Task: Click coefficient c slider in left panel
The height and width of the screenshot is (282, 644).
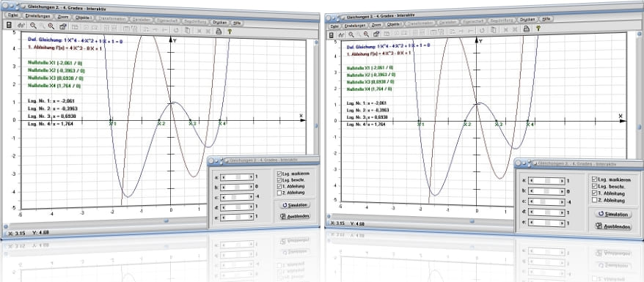Action: (237, 197)
